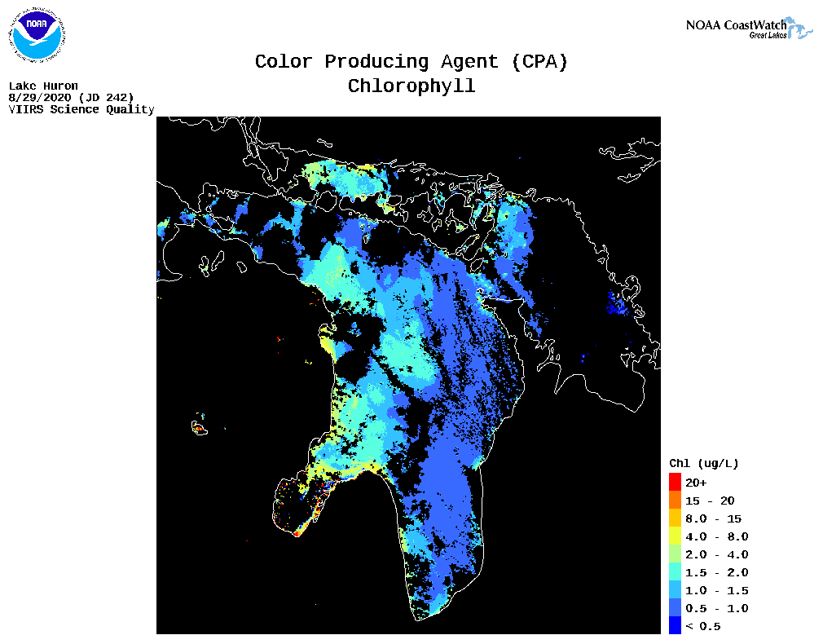Select the yellow 4.0 - 8.0 swatch
Screen dimensions: 823x644
[x=675, y=536]
